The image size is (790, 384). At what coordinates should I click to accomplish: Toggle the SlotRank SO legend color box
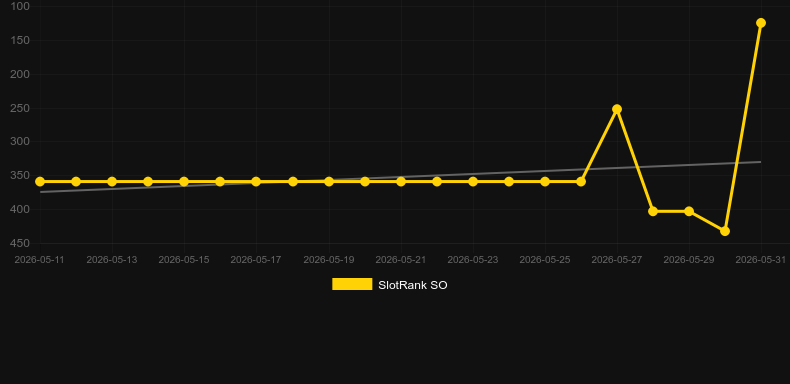point(352,284)
